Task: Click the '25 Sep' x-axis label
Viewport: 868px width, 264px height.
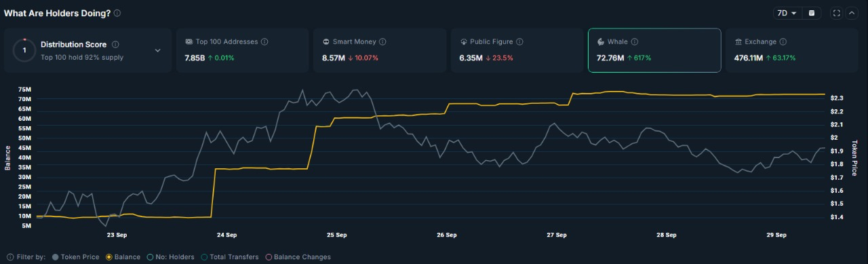Action: pos(336,235)
